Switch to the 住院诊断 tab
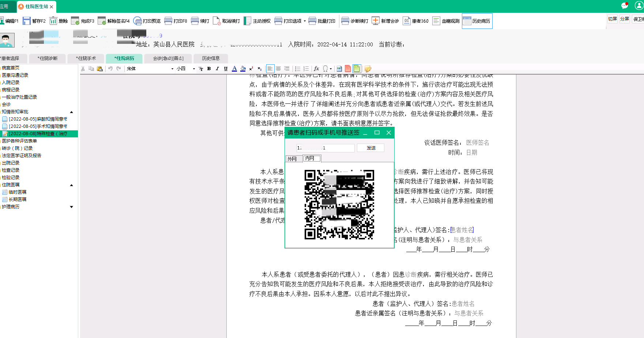This screenshot has height=338, width=644. [x=48, y=58]
